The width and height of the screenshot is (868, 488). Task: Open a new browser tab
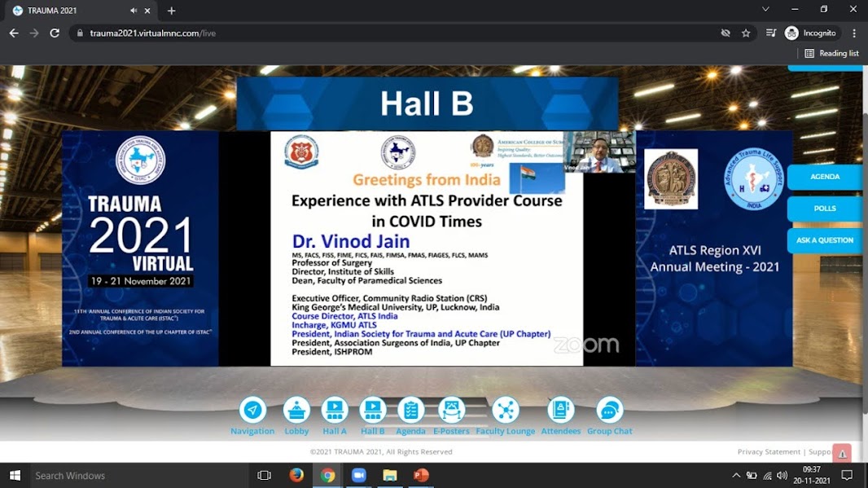pos(171,11)
